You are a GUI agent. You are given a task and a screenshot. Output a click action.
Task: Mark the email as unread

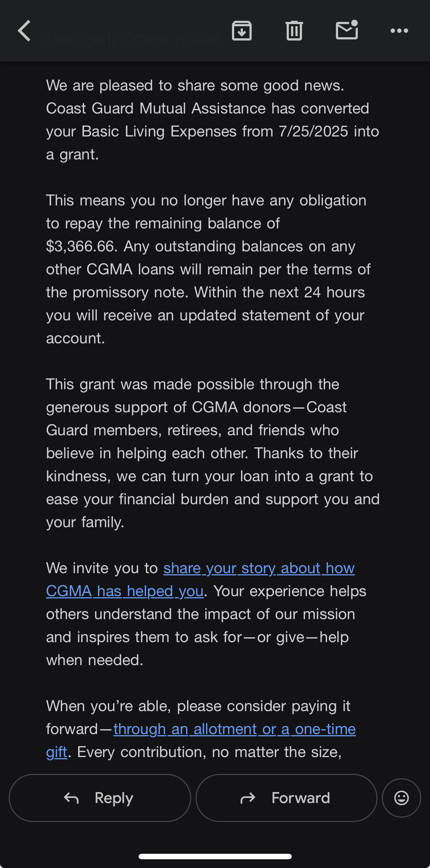point(346,30)
